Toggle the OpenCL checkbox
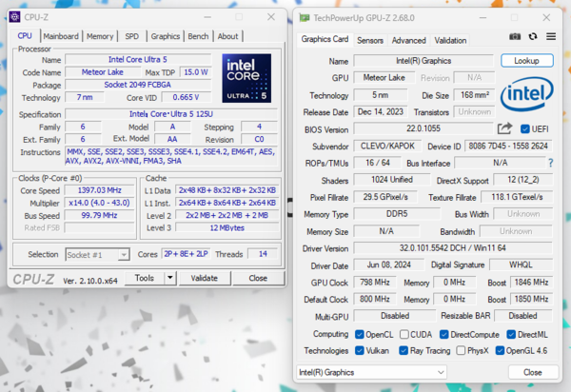Screen dimensions: 571x392 pyautogui.click(x=360, y=334)
